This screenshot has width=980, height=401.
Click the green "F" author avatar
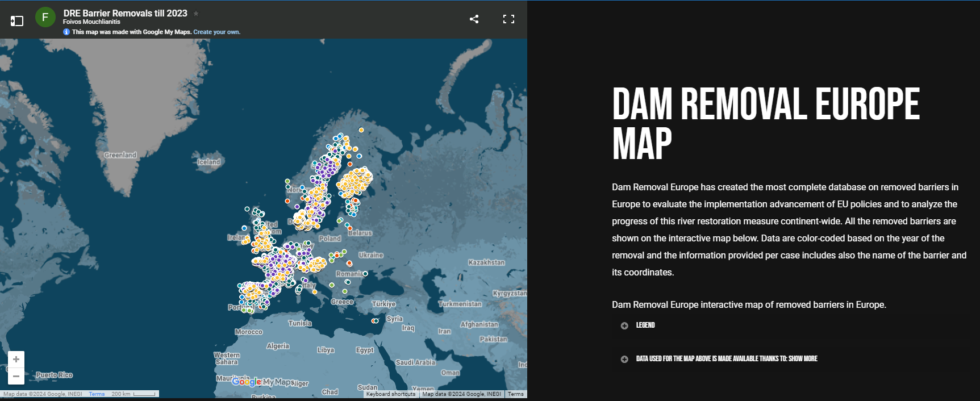click(45, 18)
